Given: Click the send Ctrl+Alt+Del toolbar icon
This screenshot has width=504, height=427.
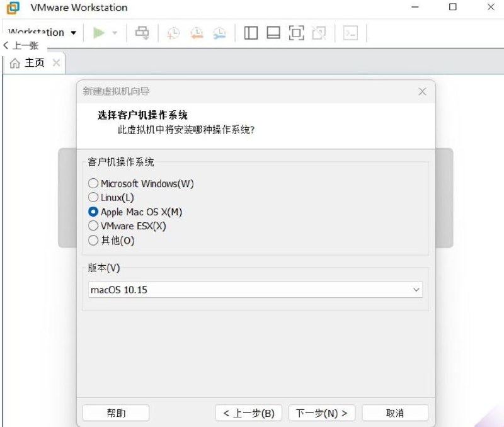Looking at the screenshot, I should tap(142, 33).
